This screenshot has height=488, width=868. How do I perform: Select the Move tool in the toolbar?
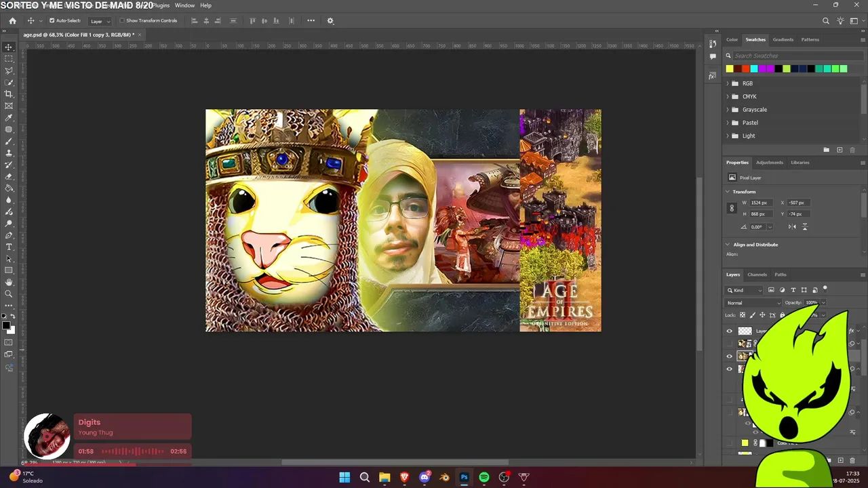tap(9, 47)
